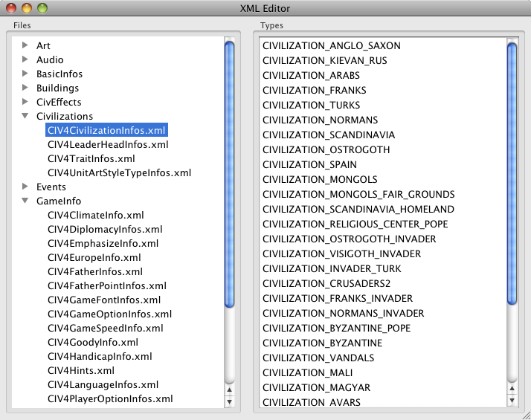Collapse the Civilizations folder
This screenshot has height=420, width=531.
coord(25,116)
